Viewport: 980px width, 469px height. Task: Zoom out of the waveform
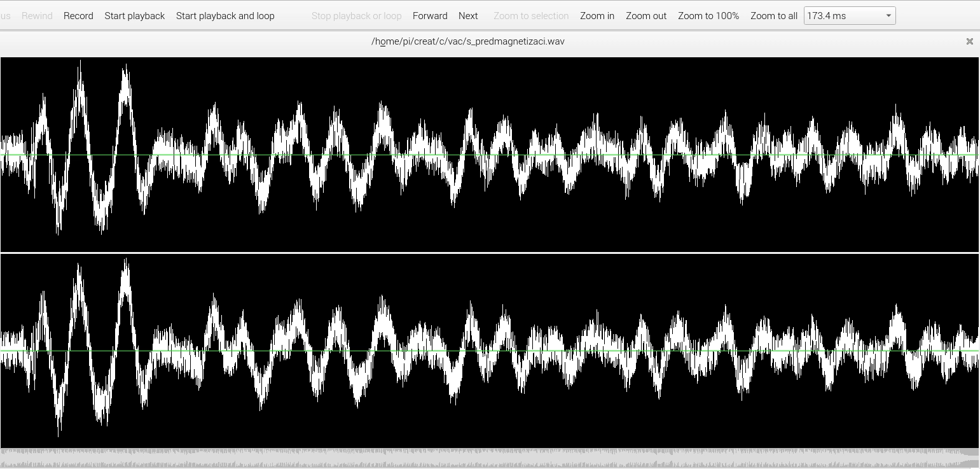pos(646,16)
